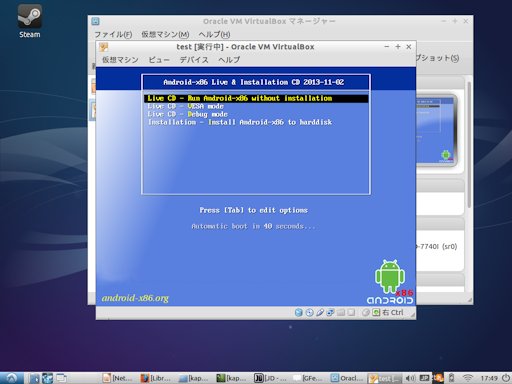
Task: Click the keyboard input method tray icon
Action: 424,378
